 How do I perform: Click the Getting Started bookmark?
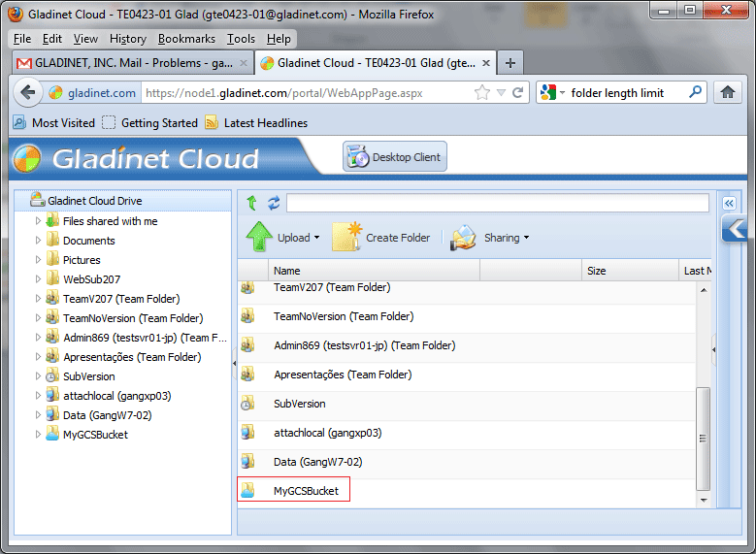coord(150,123)
